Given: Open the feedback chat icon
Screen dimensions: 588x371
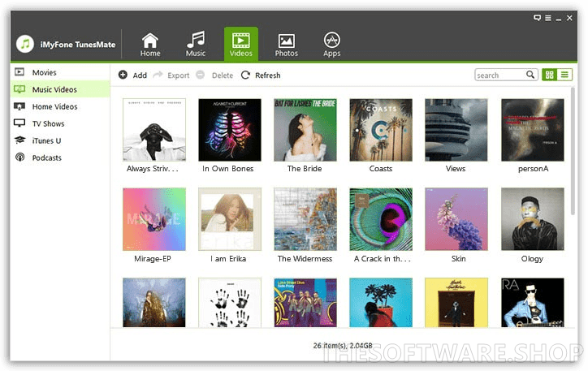Looking at the screenshot, I should (537, 17).
